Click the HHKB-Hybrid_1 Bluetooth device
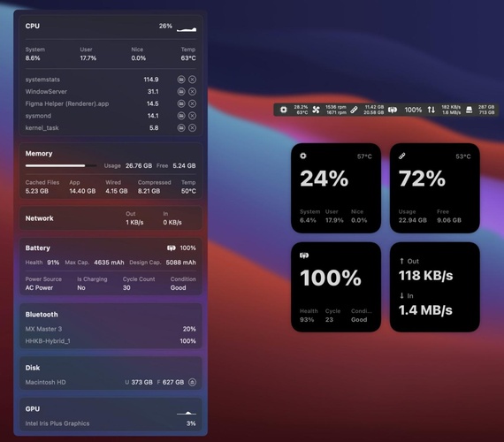This screenshot has height=442, width=504. click(48, 341)
